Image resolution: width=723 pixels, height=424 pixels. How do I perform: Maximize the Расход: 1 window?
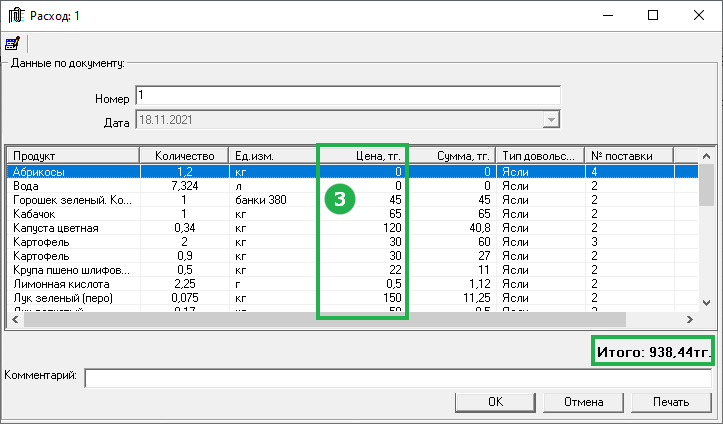pos(653,15)
